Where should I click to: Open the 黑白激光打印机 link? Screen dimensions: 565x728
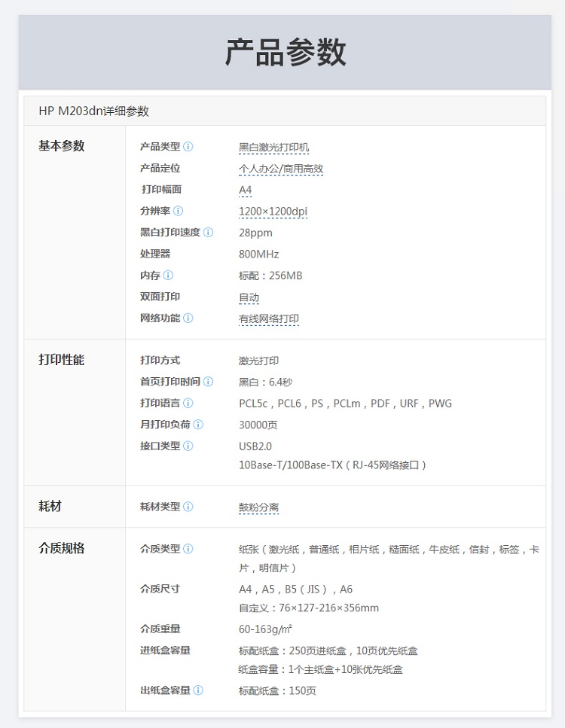(273, 148)
